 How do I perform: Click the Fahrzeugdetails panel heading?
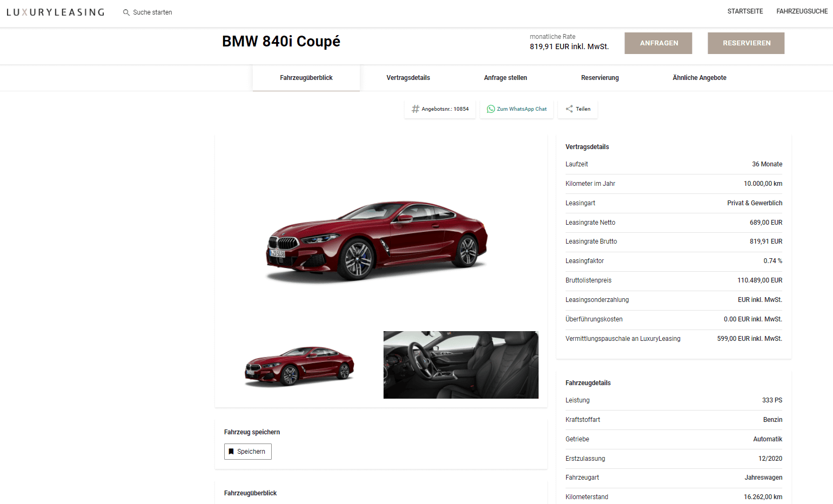click(588, 383)
